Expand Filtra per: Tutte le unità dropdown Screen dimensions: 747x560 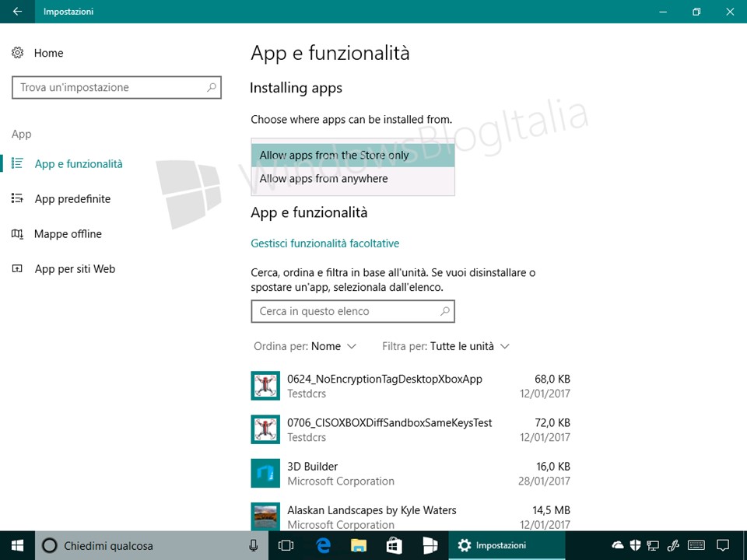(446, 346)
